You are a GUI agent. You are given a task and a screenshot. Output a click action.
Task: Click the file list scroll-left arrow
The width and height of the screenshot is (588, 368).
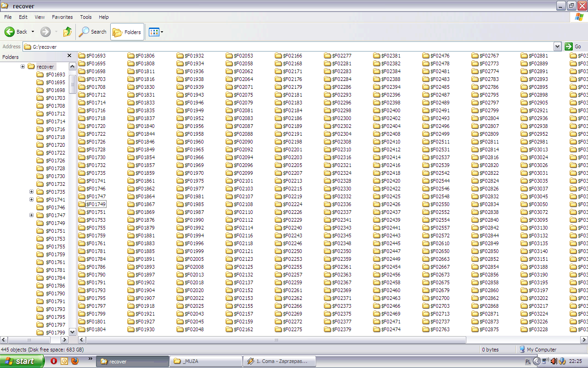pos(82,340)
